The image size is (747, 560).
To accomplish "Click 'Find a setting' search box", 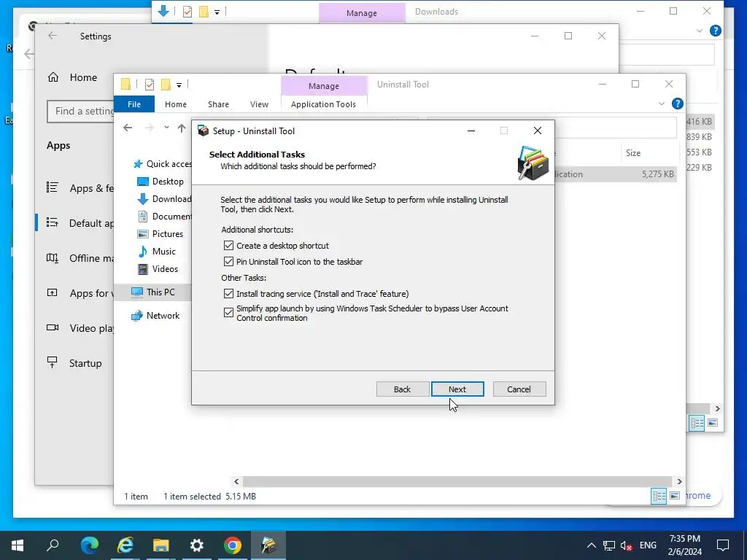I will point(80,112).
